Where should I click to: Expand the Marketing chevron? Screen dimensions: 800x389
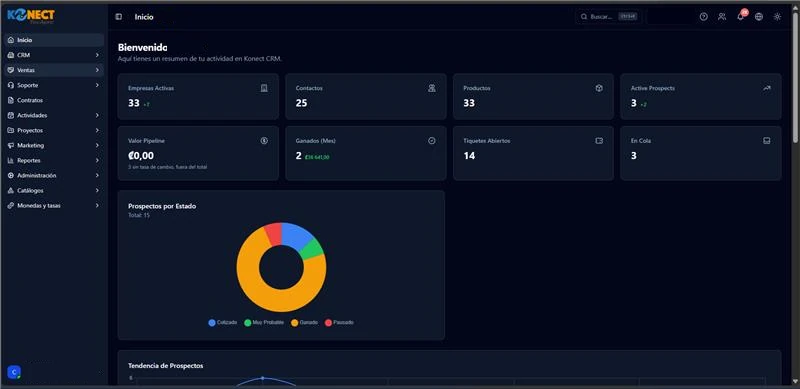click(x=97, y=145)
